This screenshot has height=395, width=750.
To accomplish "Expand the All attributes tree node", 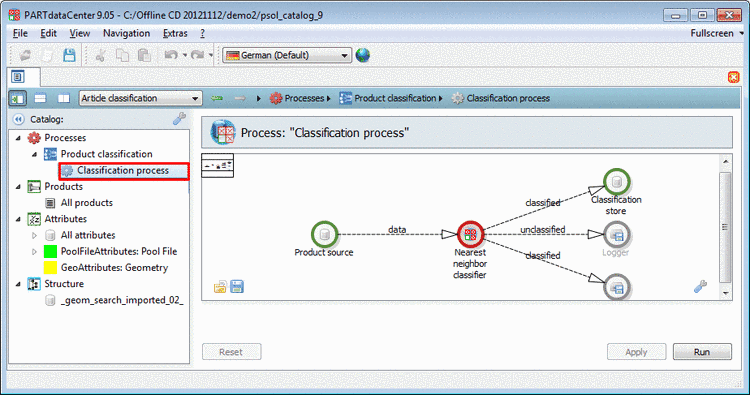I will (34, 235).
